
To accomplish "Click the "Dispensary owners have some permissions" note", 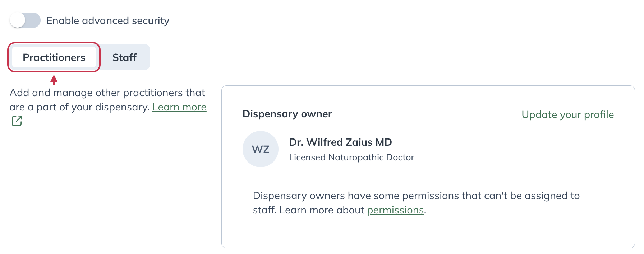I will 416,196.
